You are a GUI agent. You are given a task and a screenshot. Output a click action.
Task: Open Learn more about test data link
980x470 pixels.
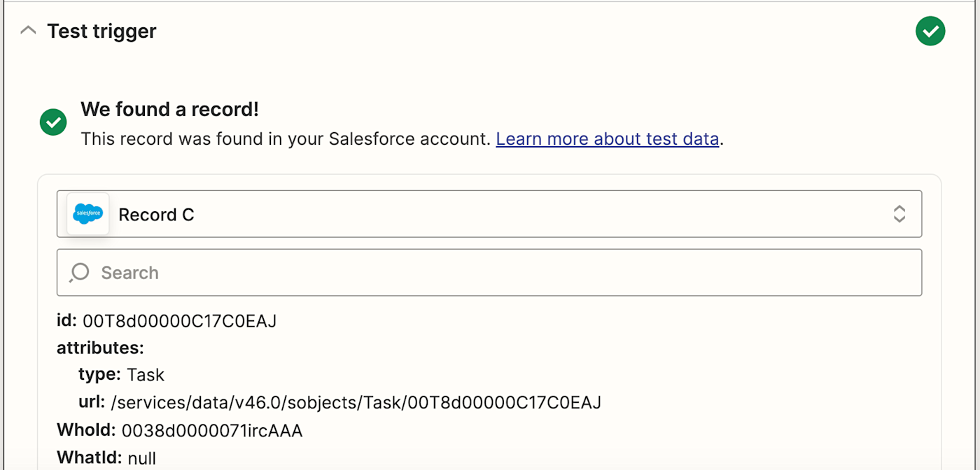click(608, 139)
